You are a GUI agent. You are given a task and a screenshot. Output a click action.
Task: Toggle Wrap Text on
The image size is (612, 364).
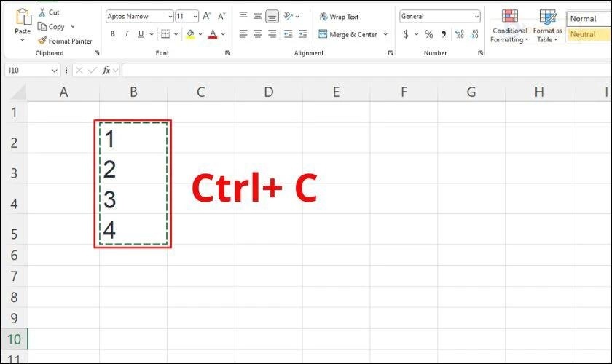[337, 16]
